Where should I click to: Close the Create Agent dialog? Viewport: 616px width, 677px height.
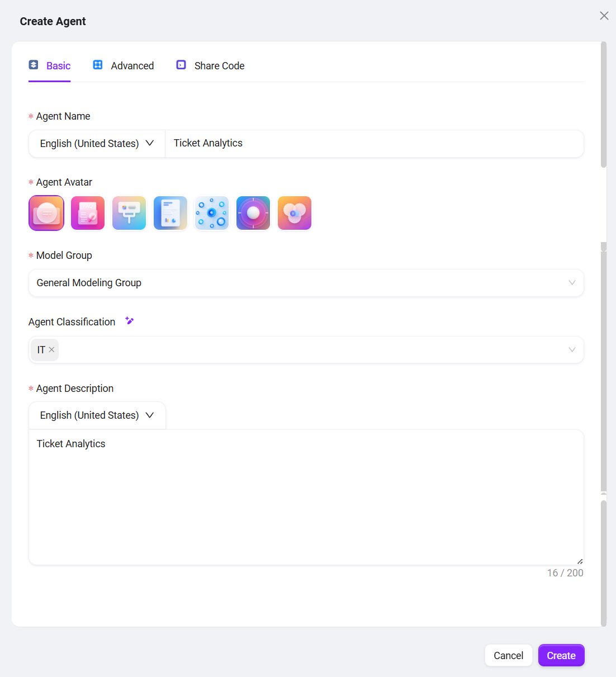coord(604,16)
